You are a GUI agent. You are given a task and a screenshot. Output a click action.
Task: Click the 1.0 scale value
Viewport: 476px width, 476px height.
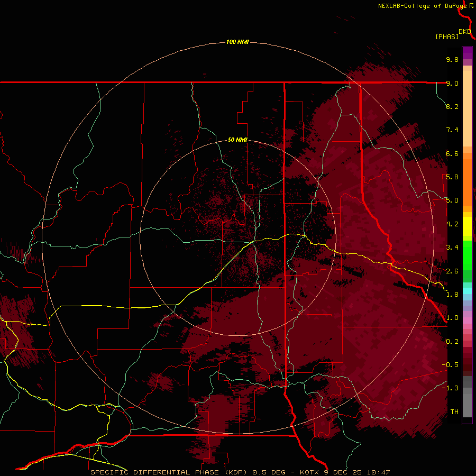452,318
